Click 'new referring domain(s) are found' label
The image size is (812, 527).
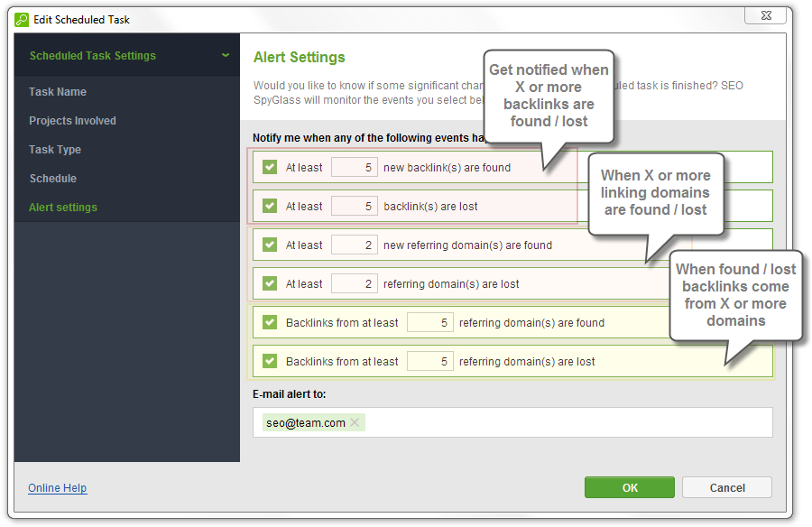coord(467,245)
